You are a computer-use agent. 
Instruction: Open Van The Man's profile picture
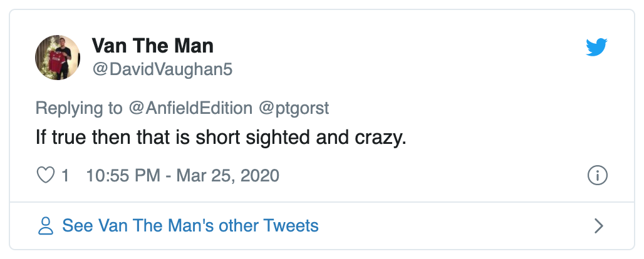[57, 58]
